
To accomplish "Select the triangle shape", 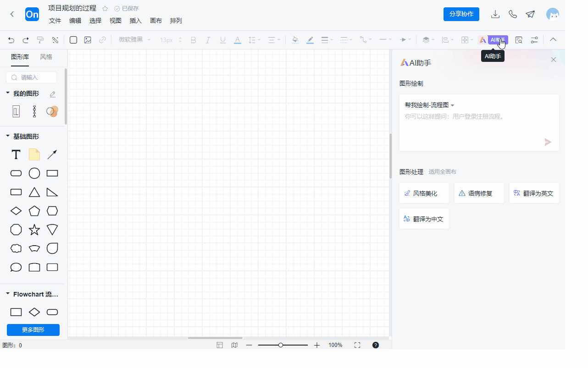I will click(x=34, y=192).
